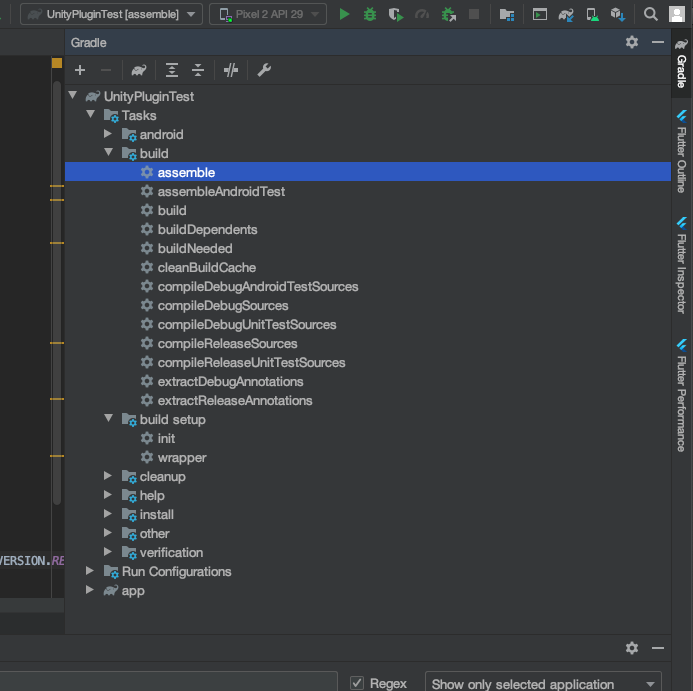Click the green Run button
This screenshot has height=691, width=693.
(345, 14)
